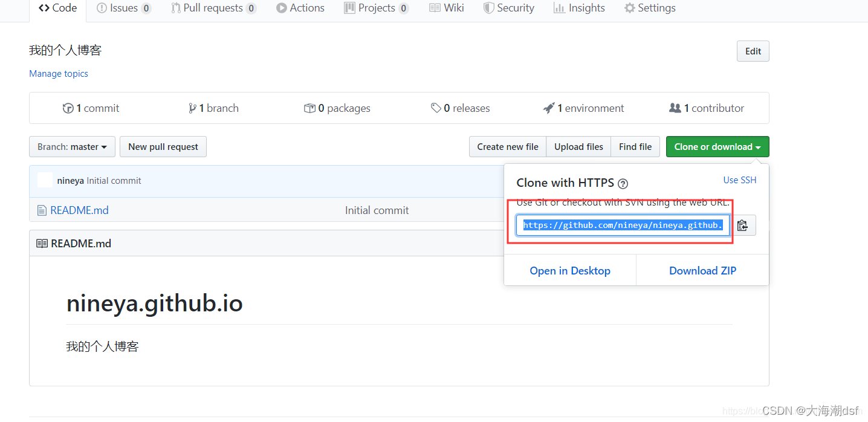Switch to the Issues tab

(x=123, y=8)
